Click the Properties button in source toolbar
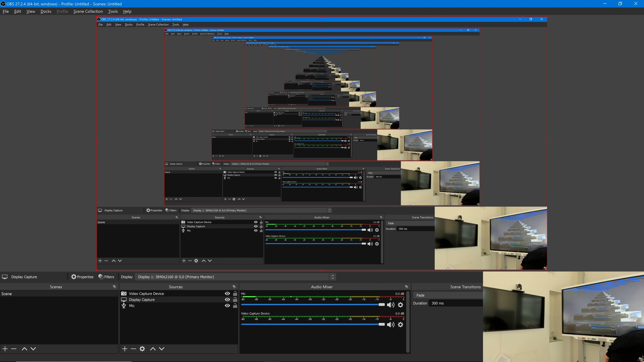This screenshot has height=362, width=644. pyautogui.click(x=82, y=277)
